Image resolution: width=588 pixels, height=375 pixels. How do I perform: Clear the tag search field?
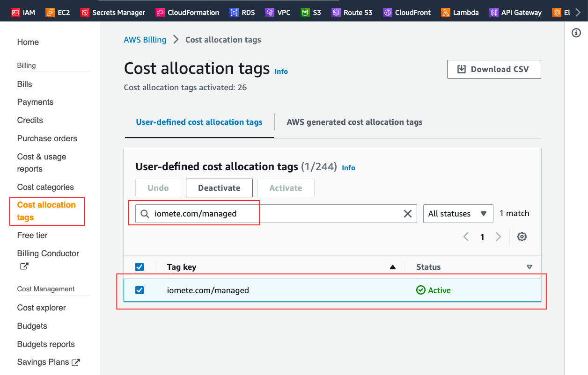pyautogui.click(x=408, y=214)
